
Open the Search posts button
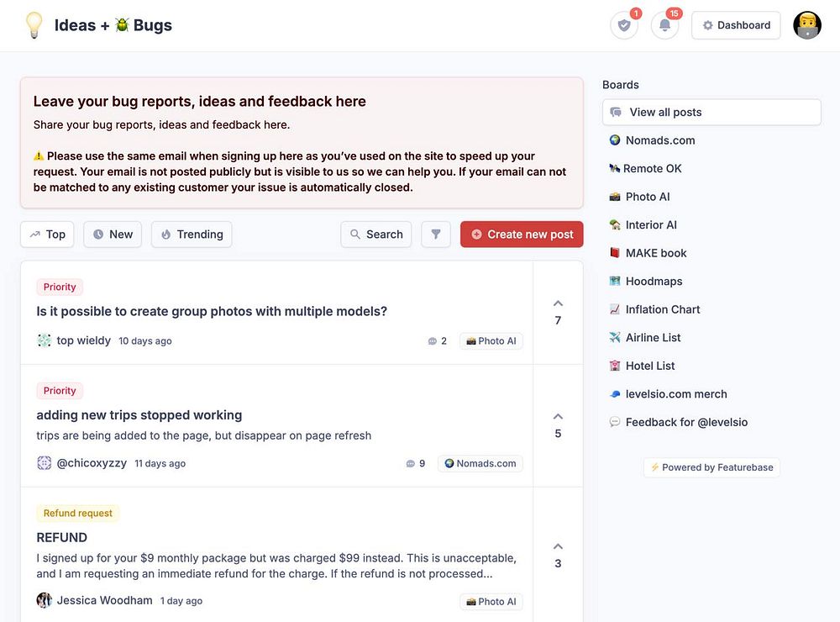376,235
